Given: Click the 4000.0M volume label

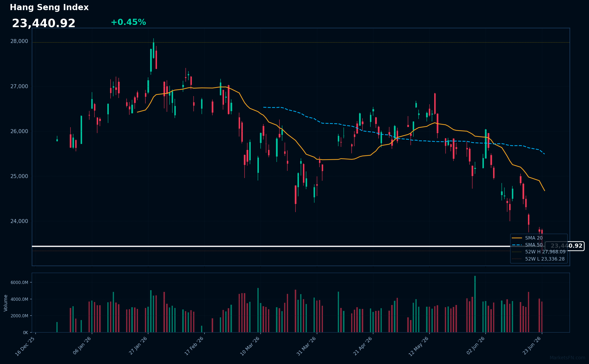Looking at the screenshot, I should coord(19,299).
